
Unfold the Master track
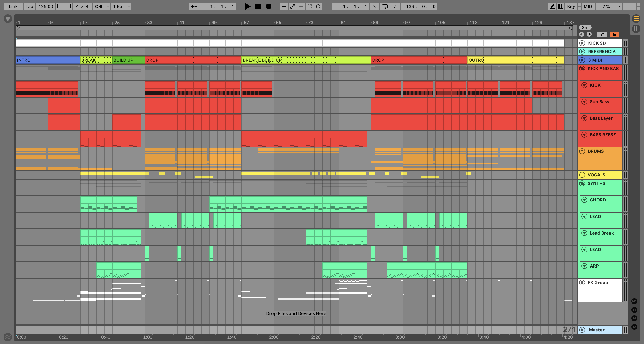(x=582, y=330)
